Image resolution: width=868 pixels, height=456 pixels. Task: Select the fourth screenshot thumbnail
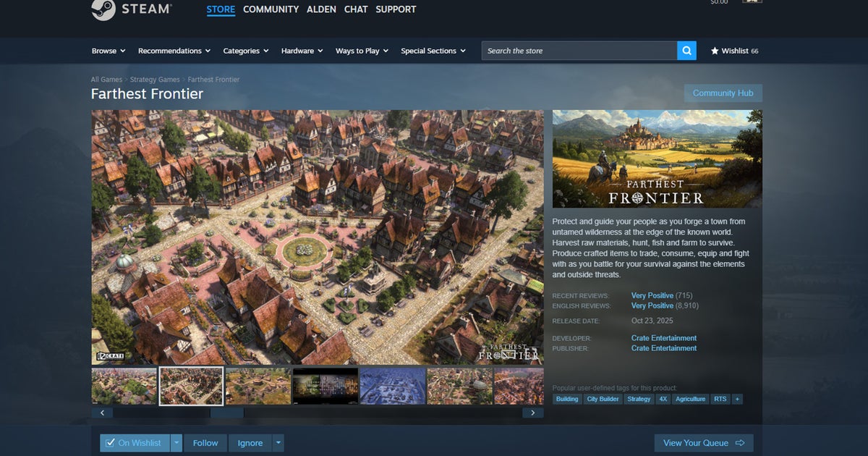click(325, 386)
